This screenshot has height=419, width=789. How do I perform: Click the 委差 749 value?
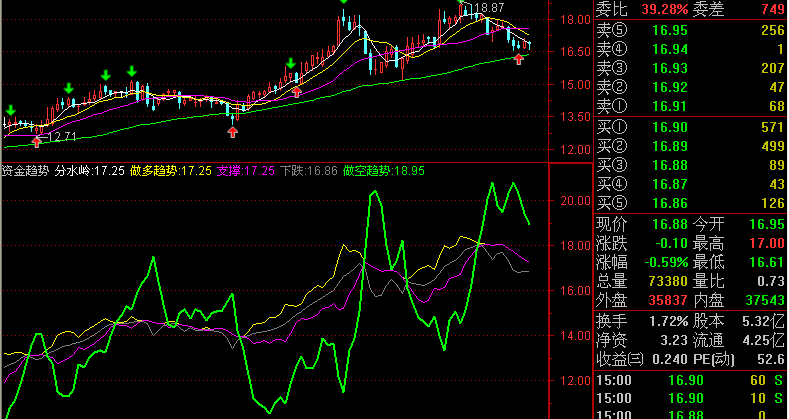pyautogui.click(x=773, y=9)
